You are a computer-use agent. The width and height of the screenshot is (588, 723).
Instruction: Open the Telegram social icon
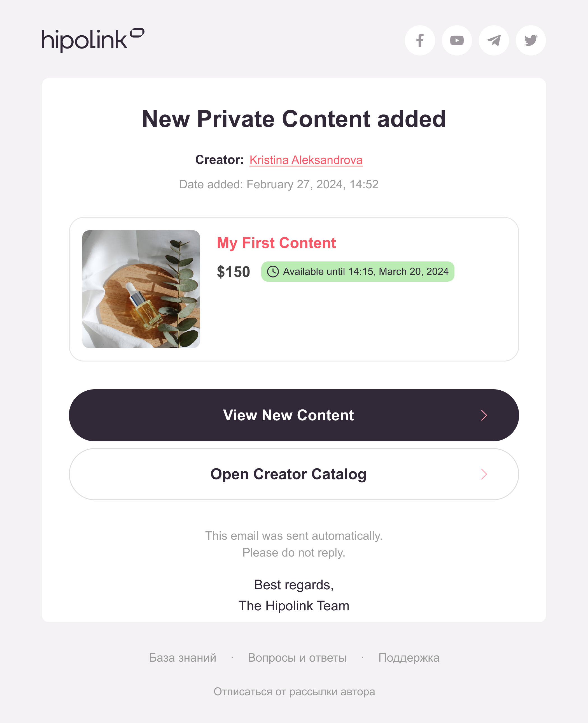coord(493,40)
